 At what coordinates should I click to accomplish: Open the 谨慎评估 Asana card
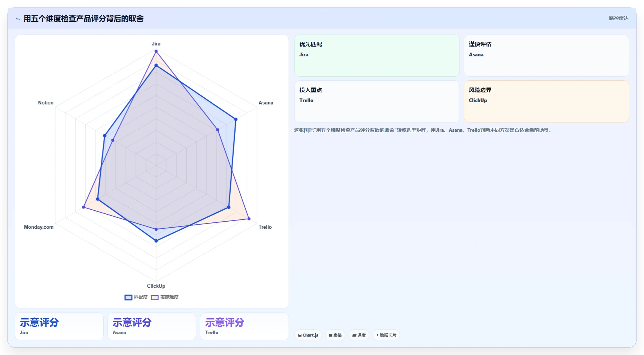pyautogui.click(x=546, y=56)
